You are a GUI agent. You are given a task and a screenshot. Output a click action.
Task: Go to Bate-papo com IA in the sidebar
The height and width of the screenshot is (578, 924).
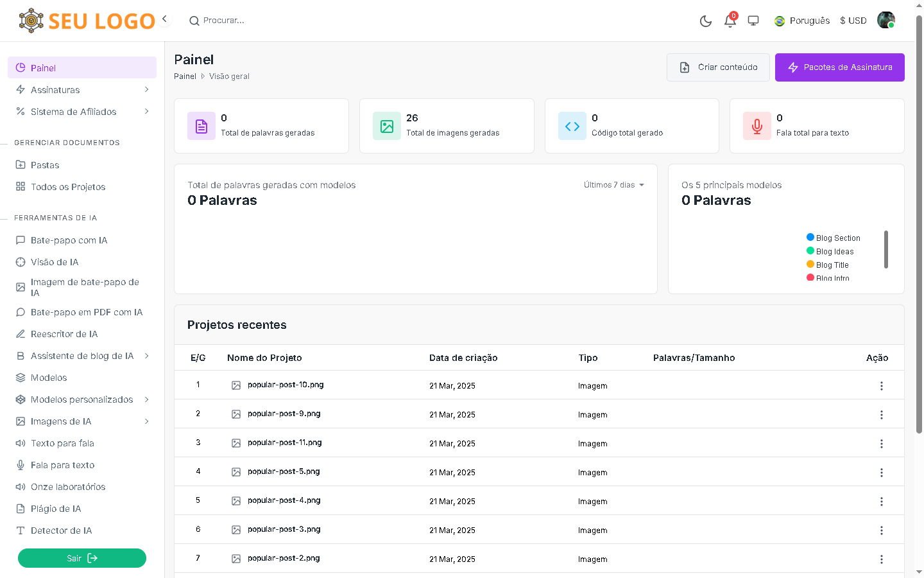coord(69,240)
